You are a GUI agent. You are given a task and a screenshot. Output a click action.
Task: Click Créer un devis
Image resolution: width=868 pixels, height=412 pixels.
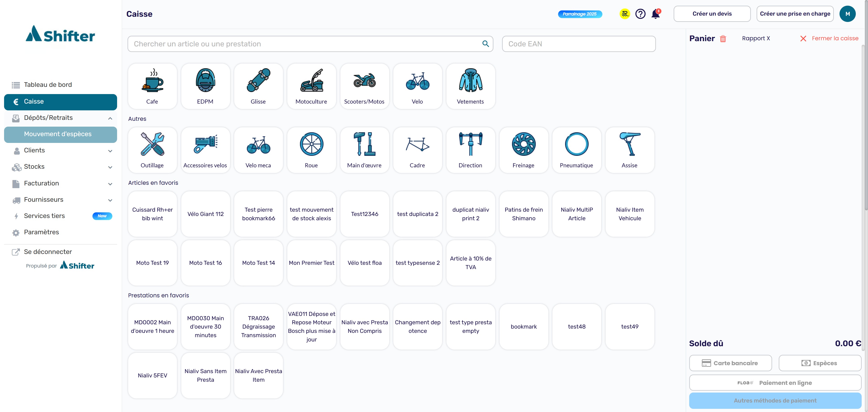pyautogui.click(x=712, y=14)
